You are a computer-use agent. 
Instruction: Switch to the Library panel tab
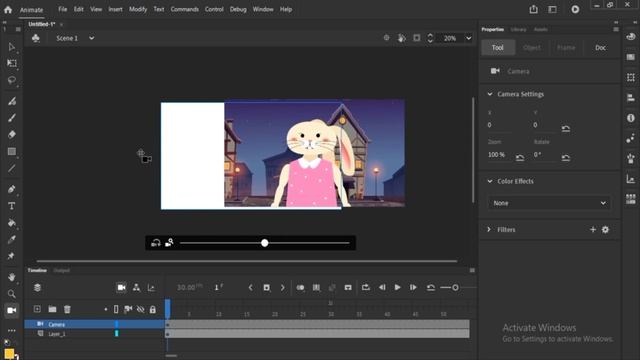pyautogui.click(x=518, y=29)
